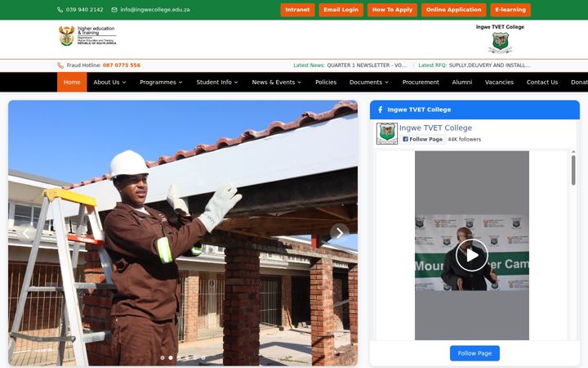This screenshot has height=368, width=588.
Task: Click the hero slideshow construction worker image
Action: click(183, 233)
